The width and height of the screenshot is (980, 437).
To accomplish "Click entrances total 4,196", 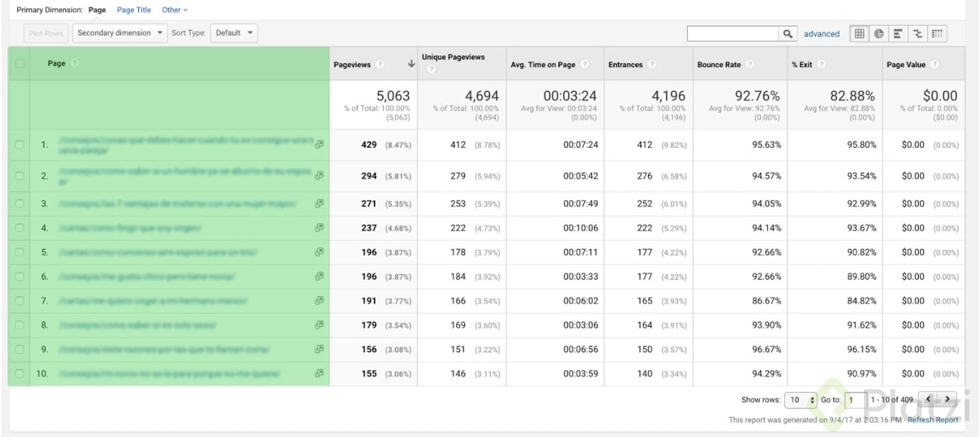I will pos(669,95).
